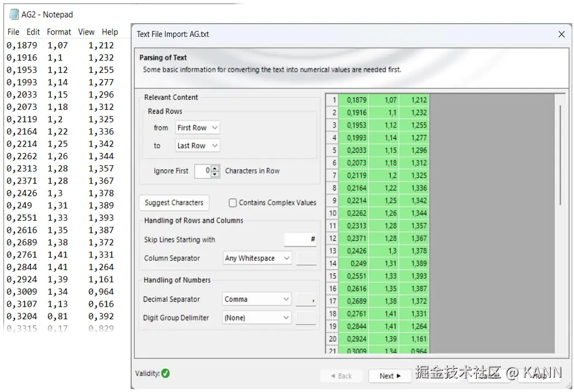
Task: Open the Edit menu in Notepad
Action: pos(33,32)
